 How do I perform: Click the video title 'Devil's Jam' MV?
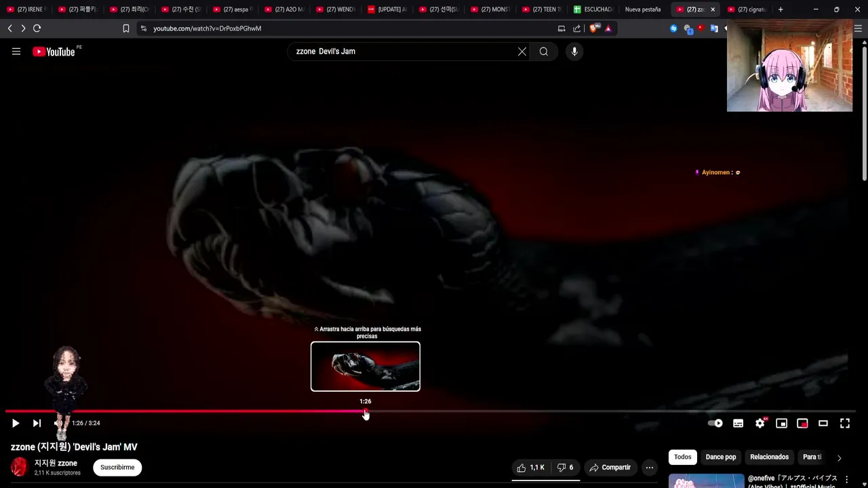pyautogui.click(x=74, y=447)
